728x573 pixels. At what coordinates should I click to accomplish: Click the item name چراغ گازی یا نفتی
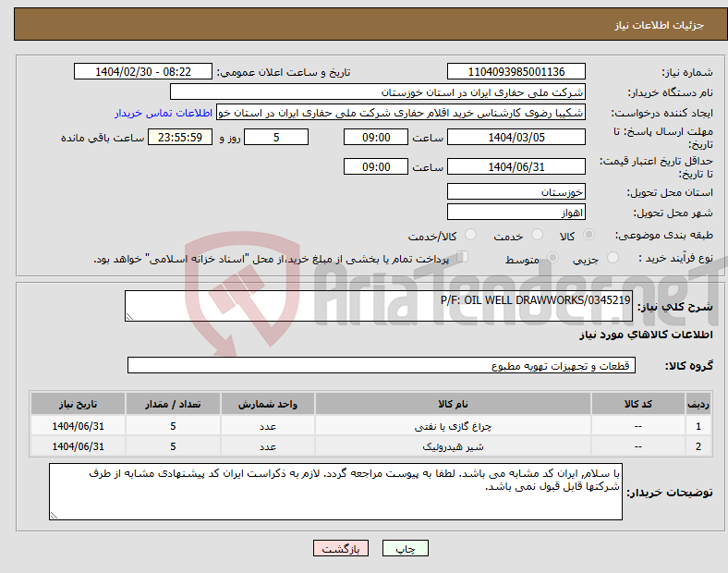tap(453, 426)
